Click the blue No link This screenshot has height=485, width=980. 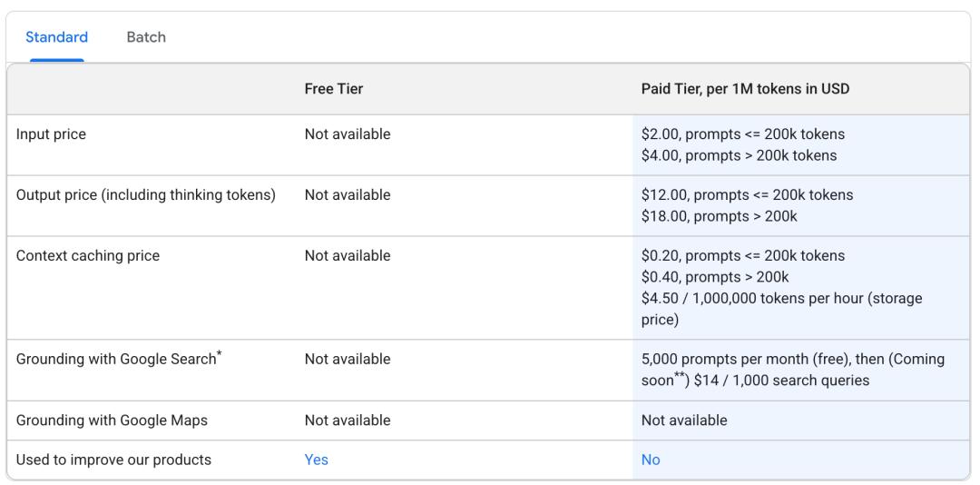pos(650,460)
